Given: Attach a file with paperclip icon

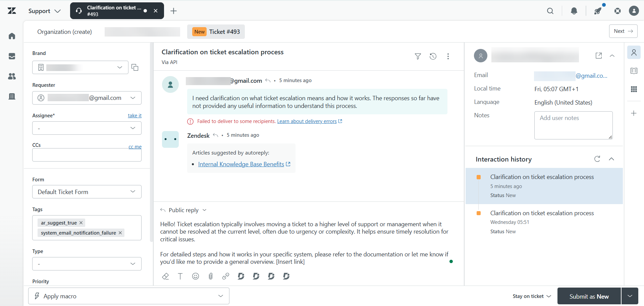Looking at the screenshot, I should [x=211, y=276].
